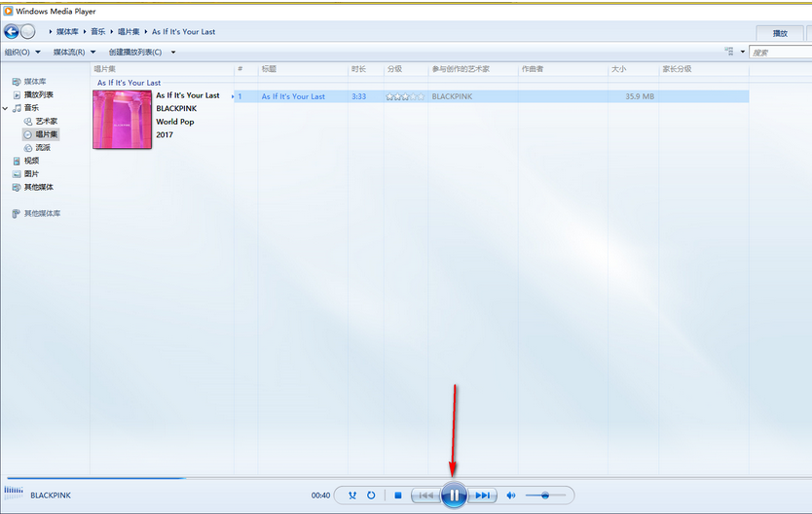
Task: Sort by the 唱片集 column header
Action: coord(162,69)
